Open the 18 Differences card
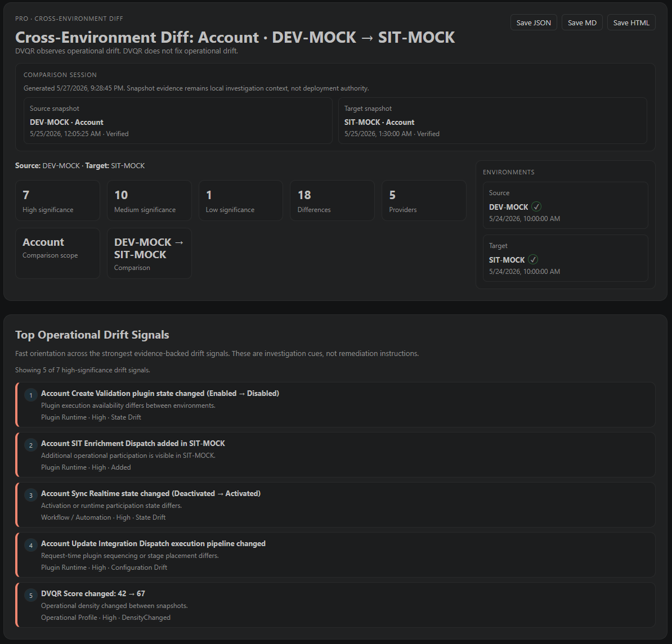This screenshot has height=644, width=672. (x=332, y=200)
